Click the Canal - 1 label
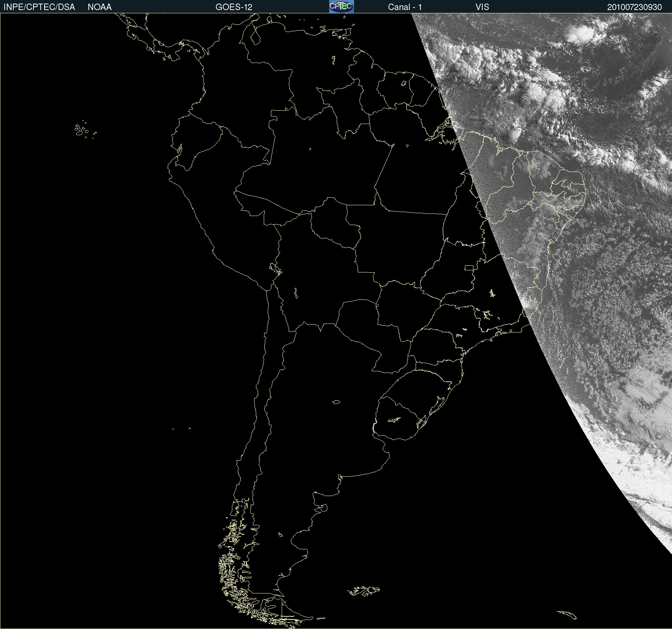The width and height of the screenshot is (672, 629). point(405,7)
